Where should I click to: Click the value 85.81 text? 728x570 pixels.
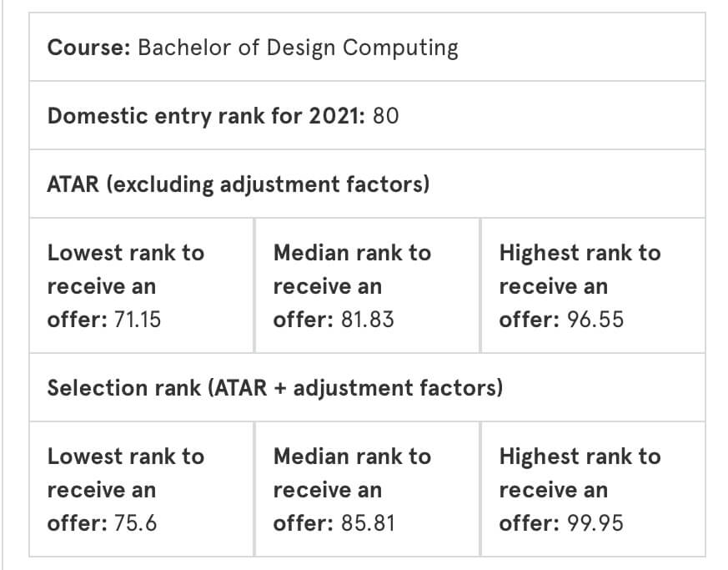click(367, 523)
